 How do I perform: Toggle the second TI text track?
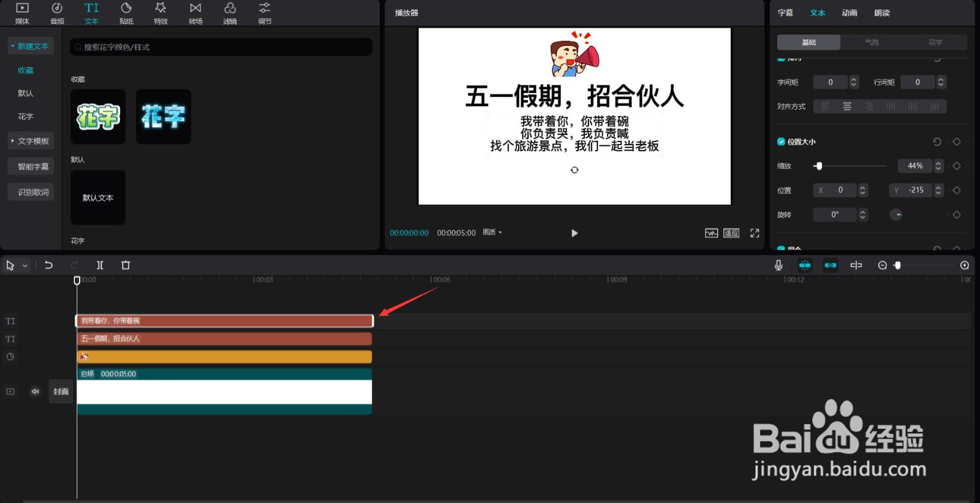pos(10,339)
